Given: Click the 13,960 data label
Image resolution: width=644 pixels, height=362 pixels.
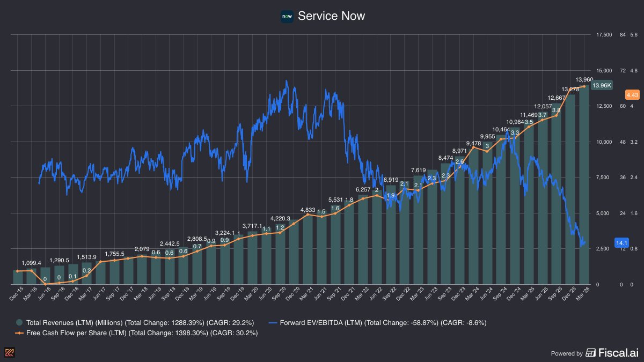Looking at the screenshot, I should coord(584,80).
